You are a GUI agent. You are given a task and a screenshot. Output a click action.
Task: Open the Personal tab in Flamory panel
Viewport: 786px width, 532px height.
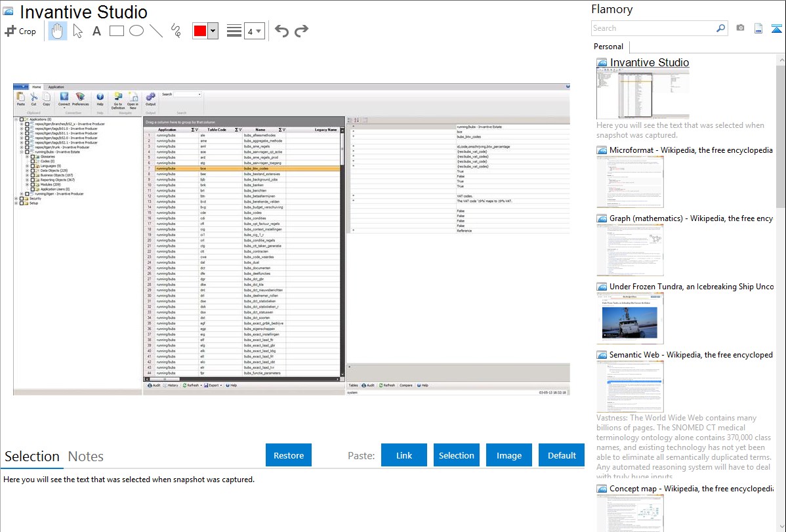click(x=608, y=47)
